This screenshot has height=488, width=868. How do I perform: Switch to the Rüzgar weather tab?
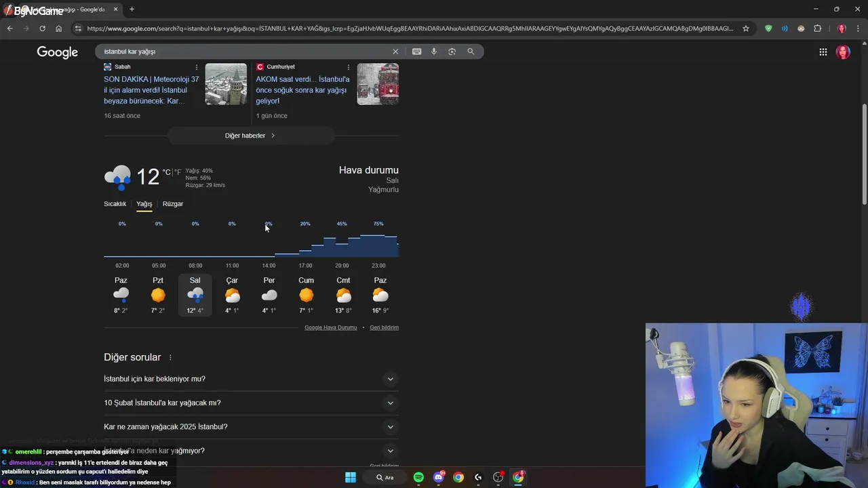pyautogui.click(x=173, y=204)
